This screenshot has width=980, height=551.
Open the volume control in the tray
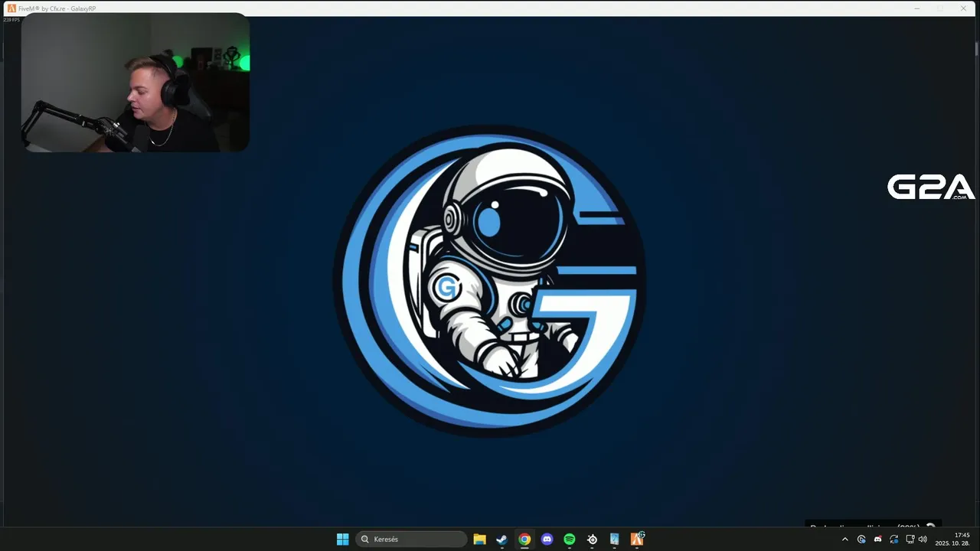click(923, 540)
